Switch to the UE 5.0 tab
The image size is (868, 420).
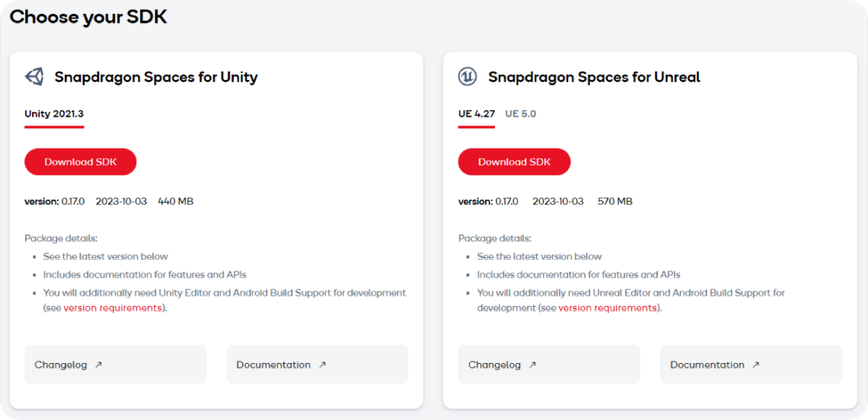520,114
